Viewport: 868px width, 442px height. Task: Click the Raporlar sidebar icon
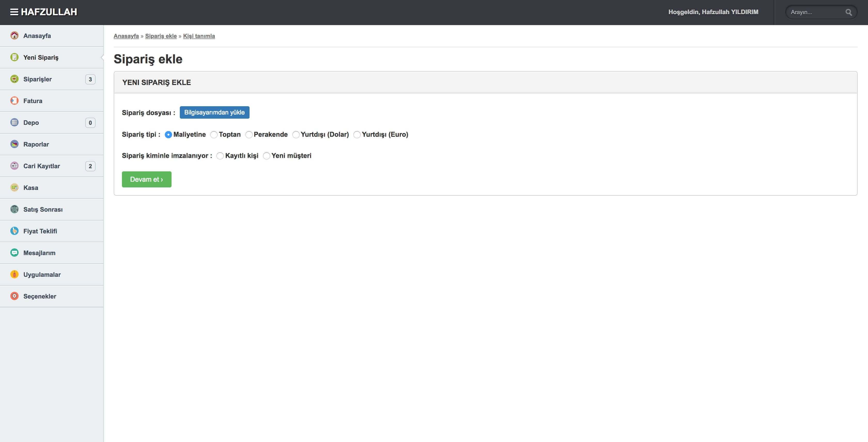coord(14,144)
